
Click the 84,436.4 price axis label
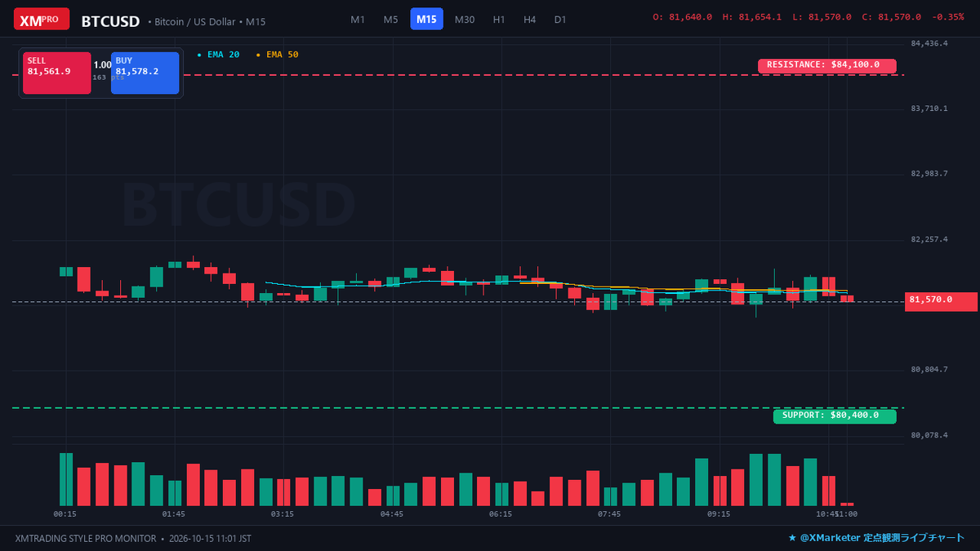(929, 43)
